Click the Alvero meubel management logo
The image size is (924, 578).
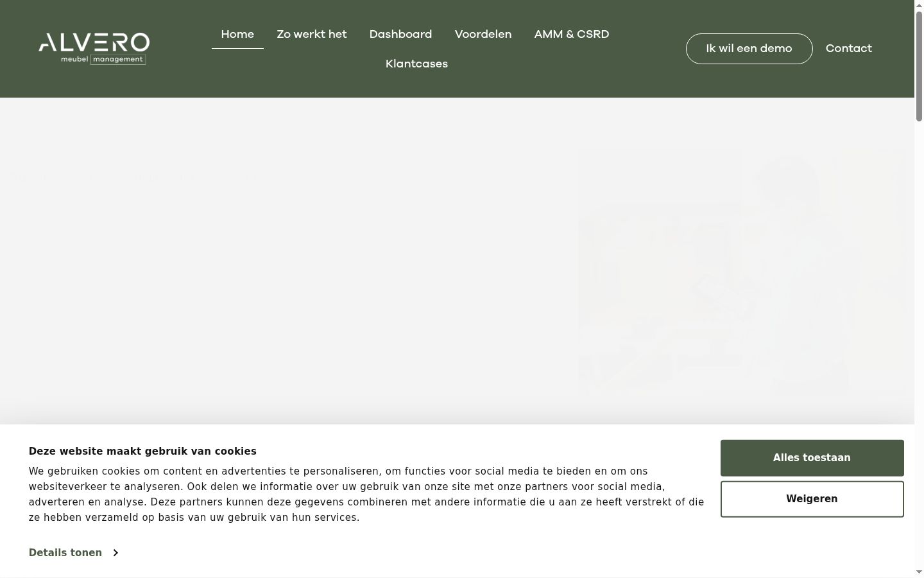[94, 49]
